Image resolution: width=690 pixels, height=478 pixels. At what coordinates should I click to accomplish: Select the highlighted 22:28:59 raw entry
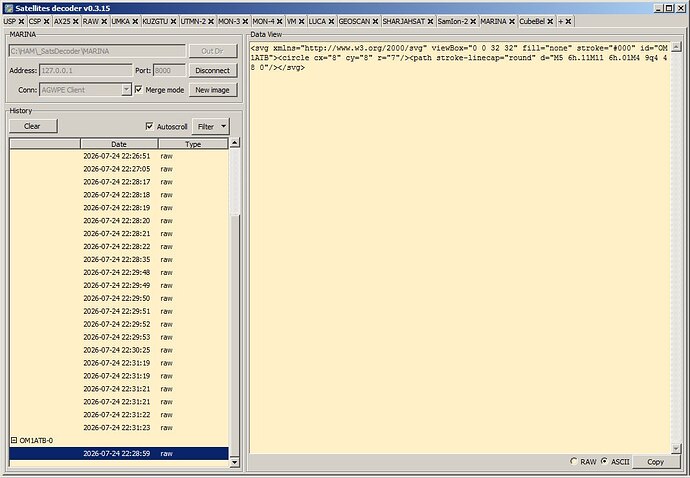[x=119, y=453]
